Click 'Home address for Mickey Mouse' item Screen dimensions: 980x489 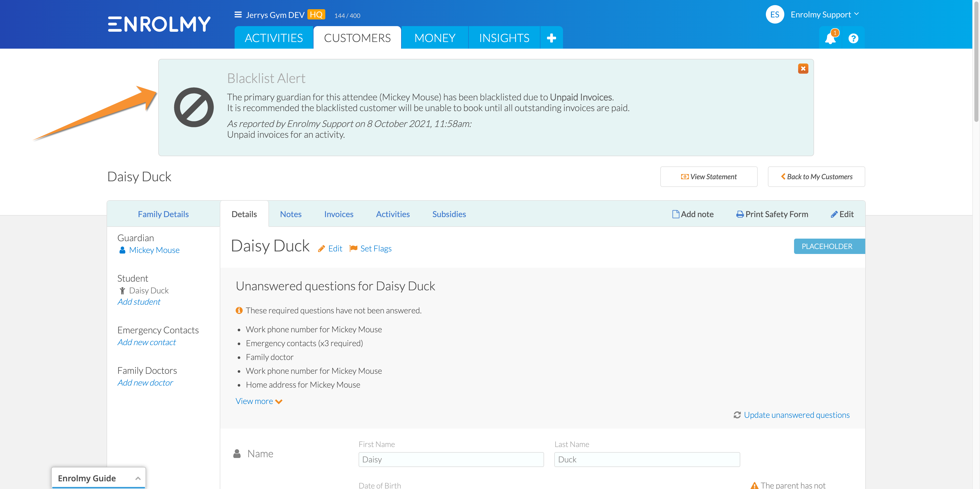[303, 385]
